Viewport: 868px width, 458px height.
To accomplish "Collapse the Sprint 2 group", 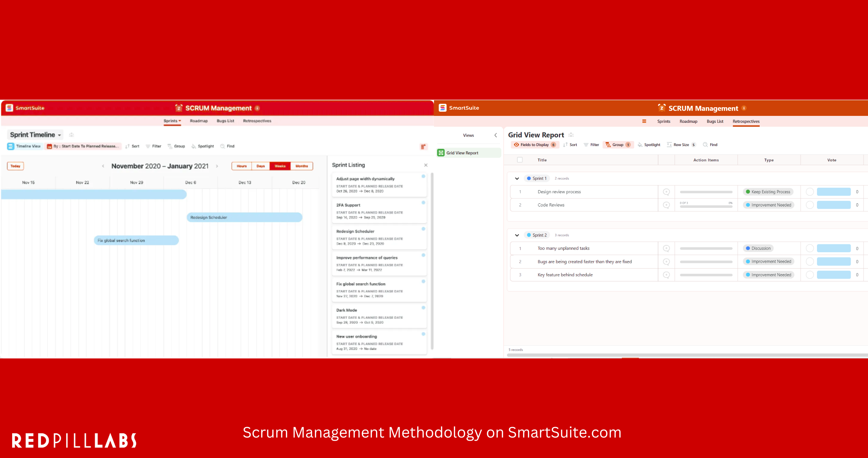I will [x=517, y=235].
